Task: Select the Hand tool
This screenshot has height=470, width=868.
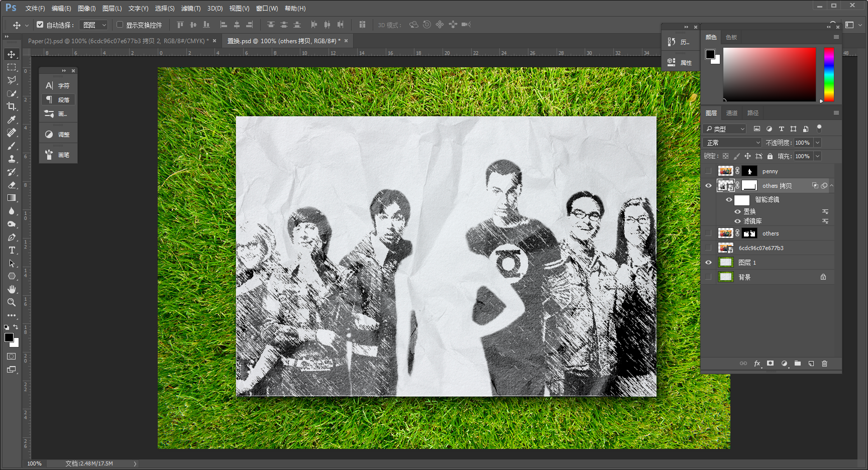Action: (x=12, y=289)
